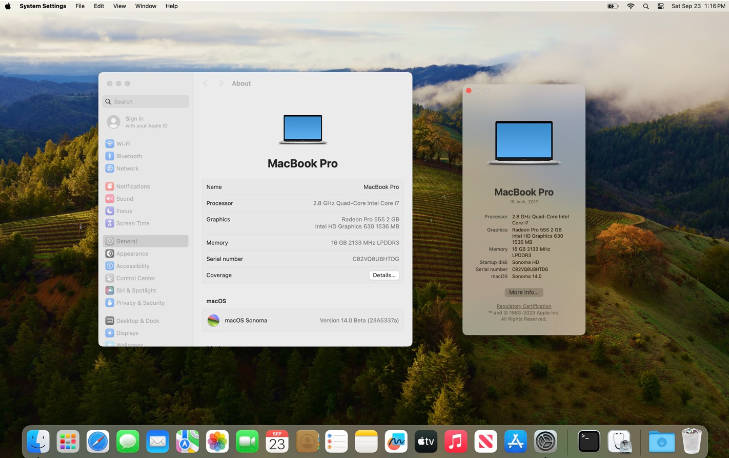This screenshot has height=458, width=729.
Task: Open Privacy & Security in the sidebar
Action: tap(146, 303)
